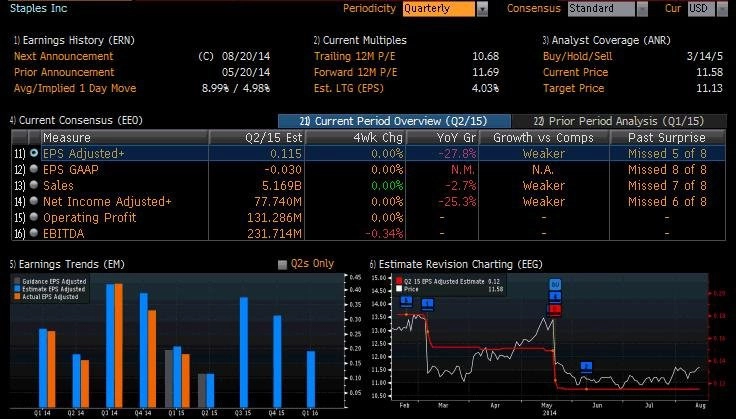Click the Standard consensus field
Viewport: 736px width, 419px height.
(x=601, y=9)
